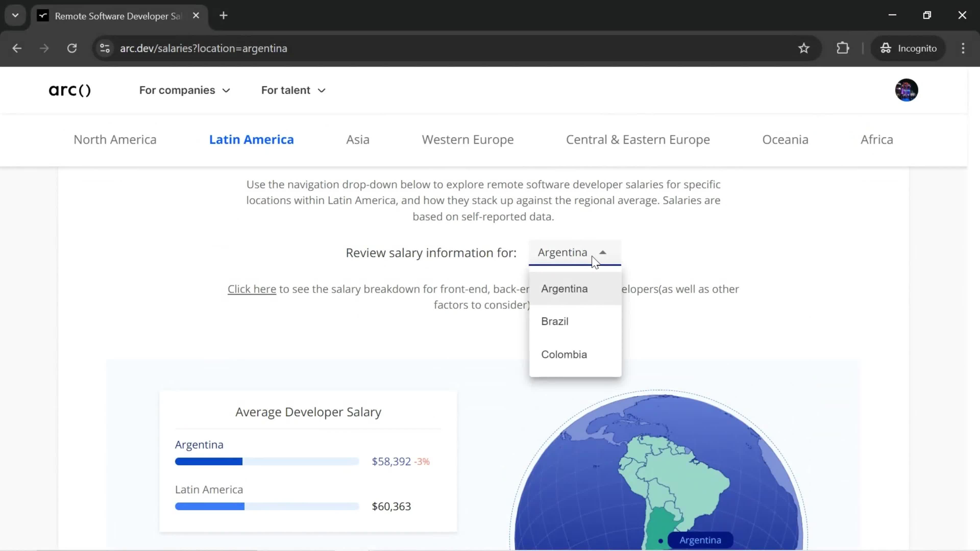980x551 pixels.
Task: Click the browser extensions puzzle icon
Action: click(x=843, y=48)
